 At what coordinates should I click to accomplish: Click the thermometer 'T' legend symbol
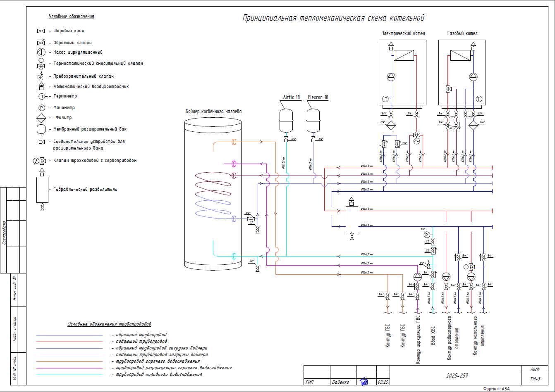click(x=42, y=96)
